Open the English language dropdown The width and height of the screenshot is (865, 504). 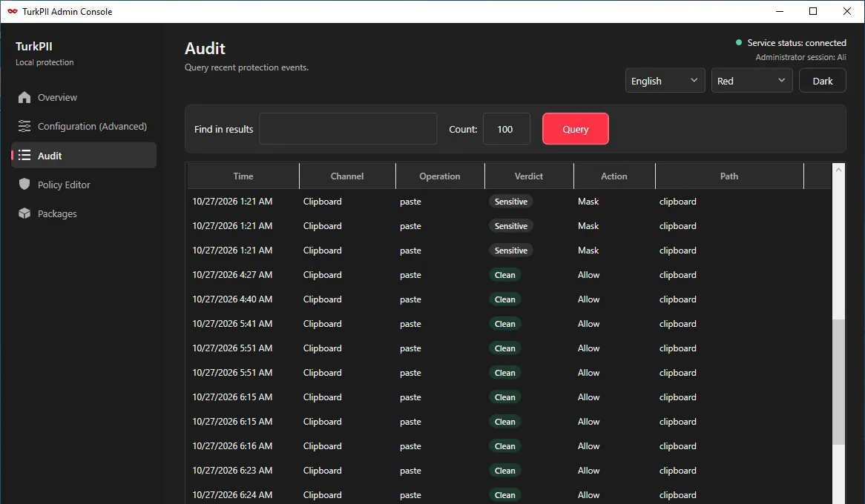click(x=665, y=81)
